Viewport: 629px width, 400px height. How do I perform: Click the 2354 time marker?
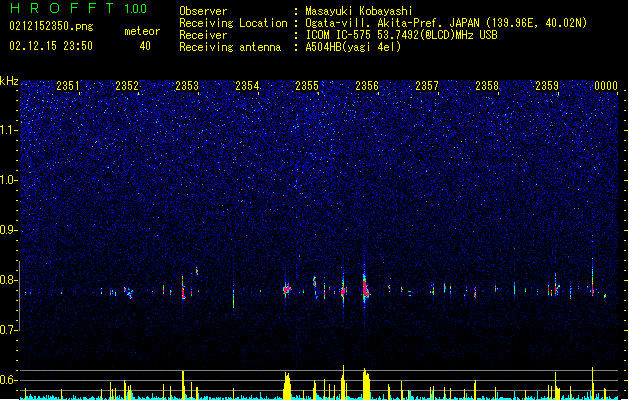click(247, 86)
